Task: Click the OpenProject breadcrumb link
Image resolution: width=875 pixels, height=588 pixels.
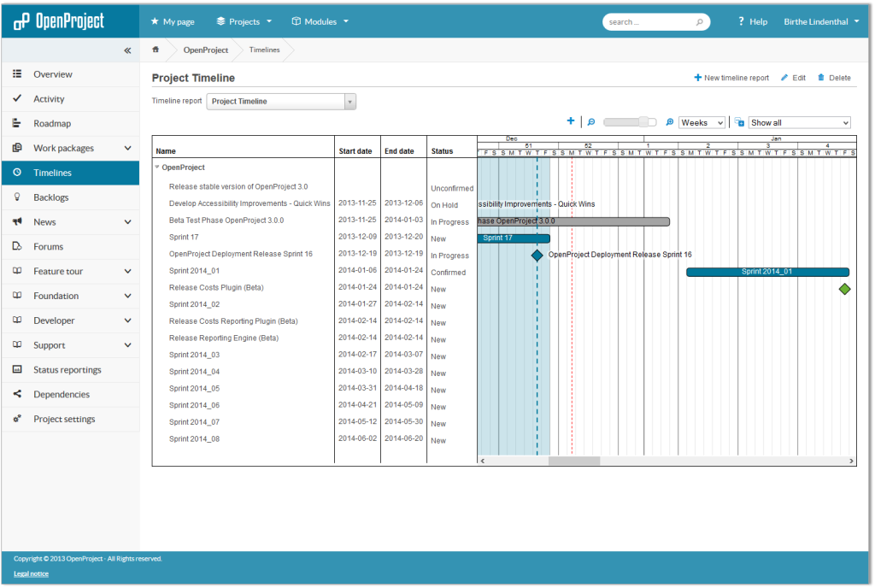Action: click(x=206, y=50)
